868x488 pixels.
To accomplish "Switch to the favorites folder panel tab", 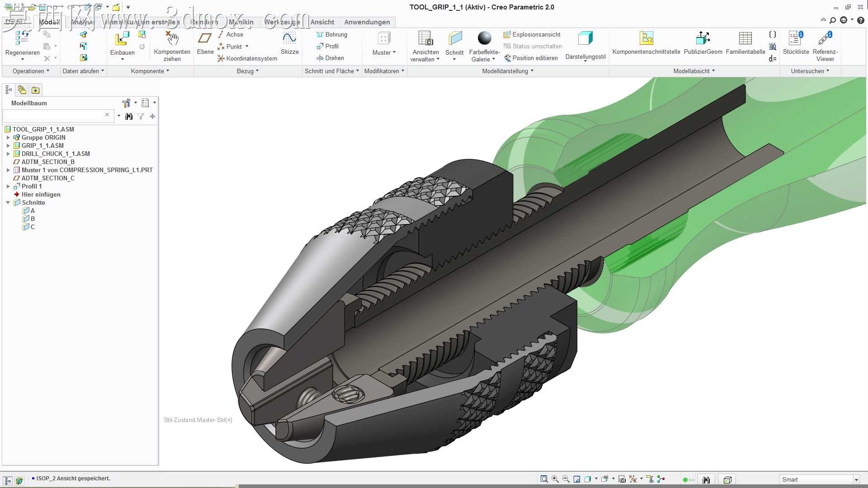I will point(35,90).
